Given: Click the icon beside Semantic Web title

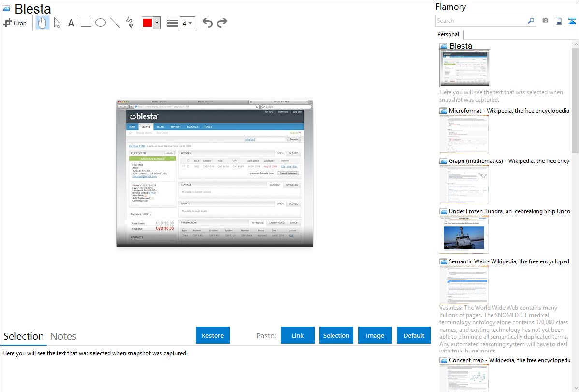Looking at the screenshot, I should (444, 261).
